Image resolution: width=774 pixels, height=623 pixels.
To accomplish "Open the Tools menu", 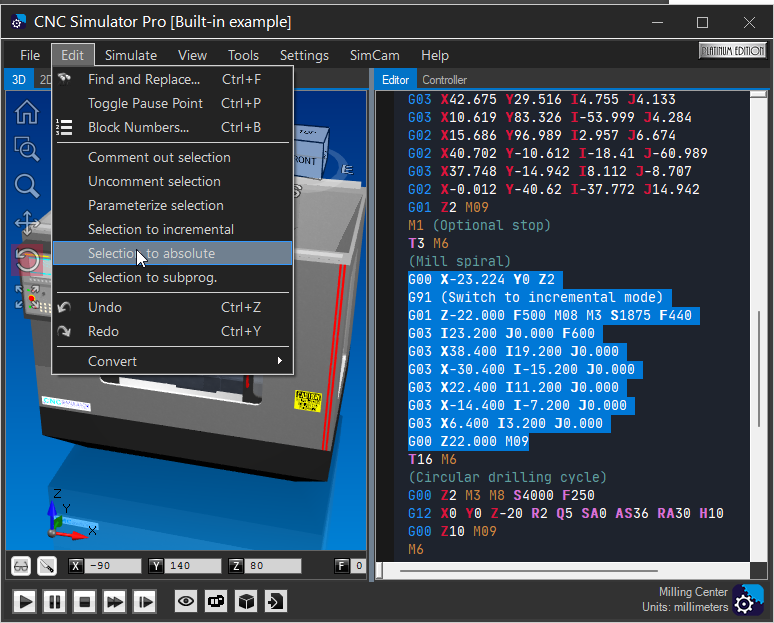I will point(243,55).
